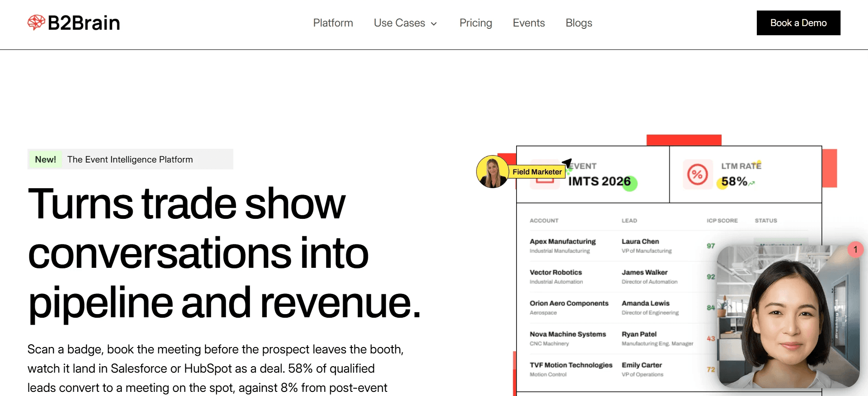868x396 pixels.
Task: Click the green New! badge
Action: pos(46,159)
